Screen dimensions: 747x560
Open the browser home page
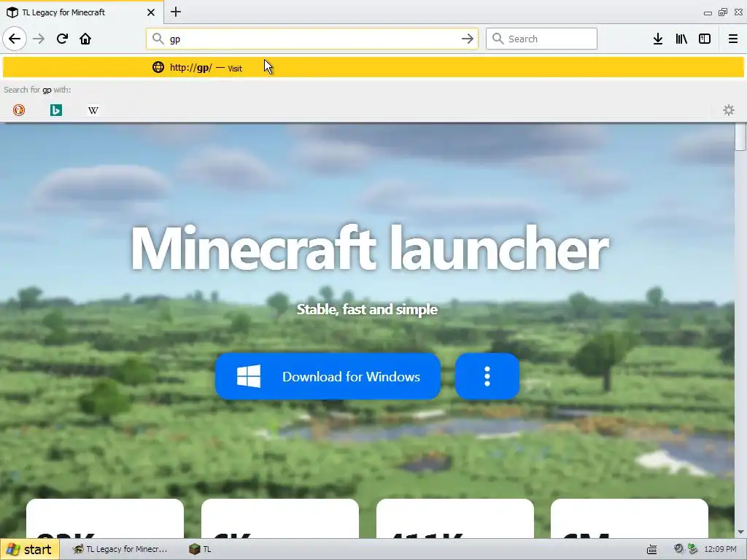(x=85, y=39)
